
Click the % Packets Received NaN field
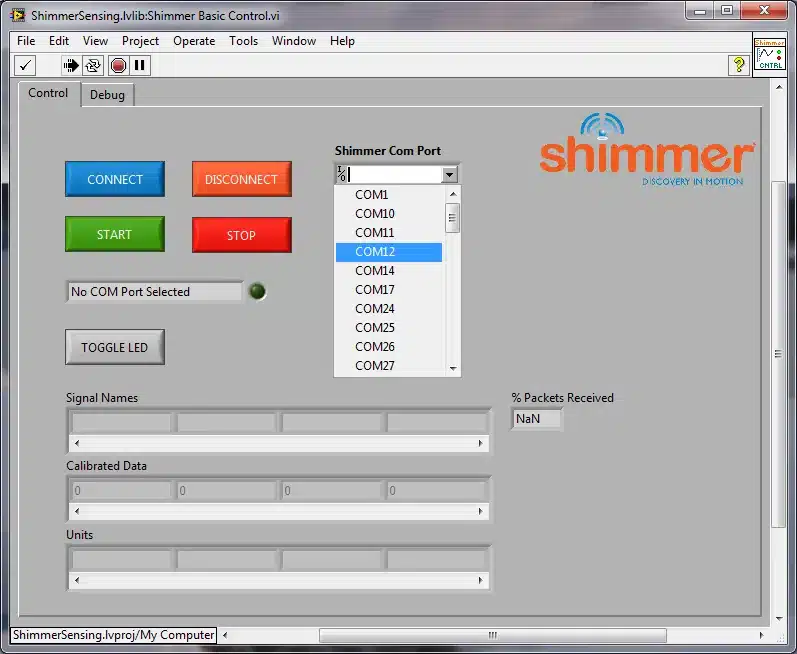point(537,419)
